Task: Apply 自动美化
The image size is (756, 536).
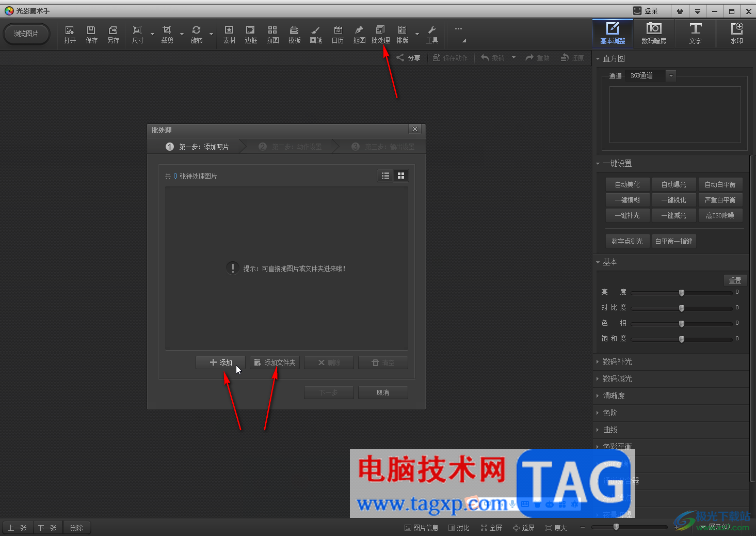Action: pyautogui.click(x=627, y=184)
